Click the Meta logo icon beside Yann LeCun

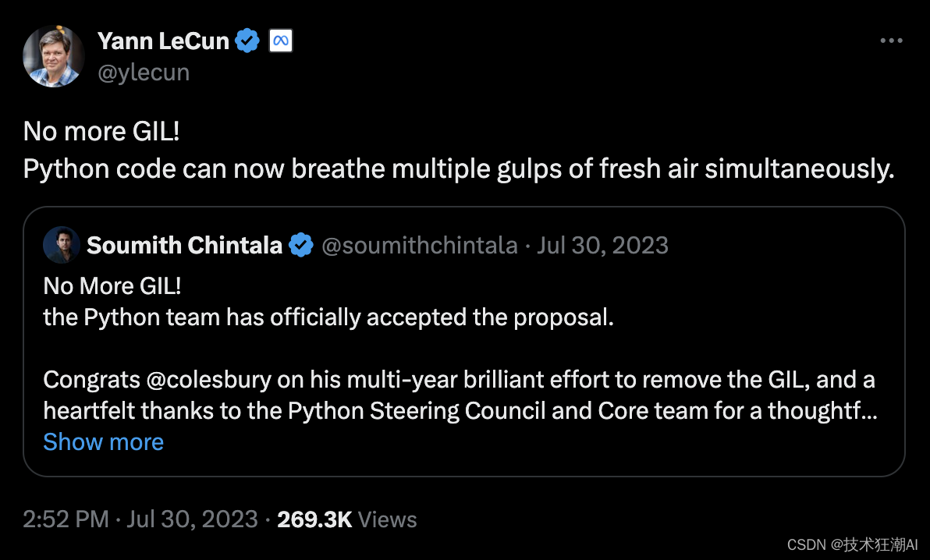282,40
